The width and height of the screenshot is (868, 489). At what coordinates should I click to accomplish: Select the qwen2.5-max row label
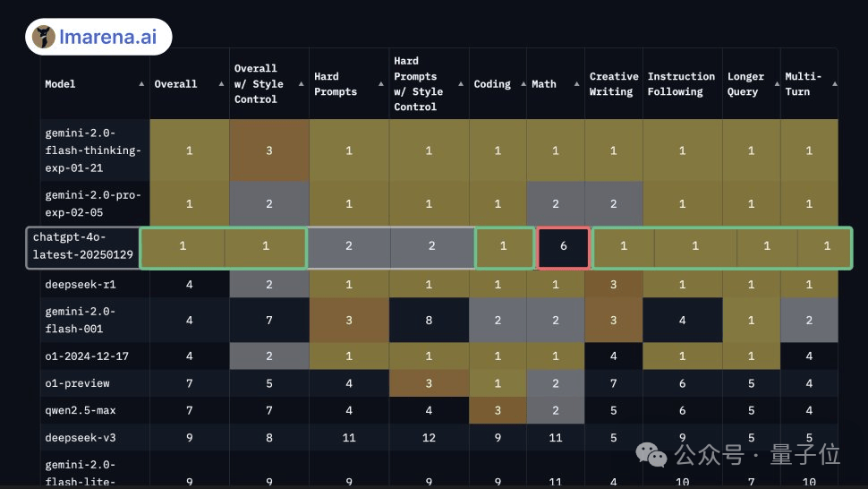[81, 410]
